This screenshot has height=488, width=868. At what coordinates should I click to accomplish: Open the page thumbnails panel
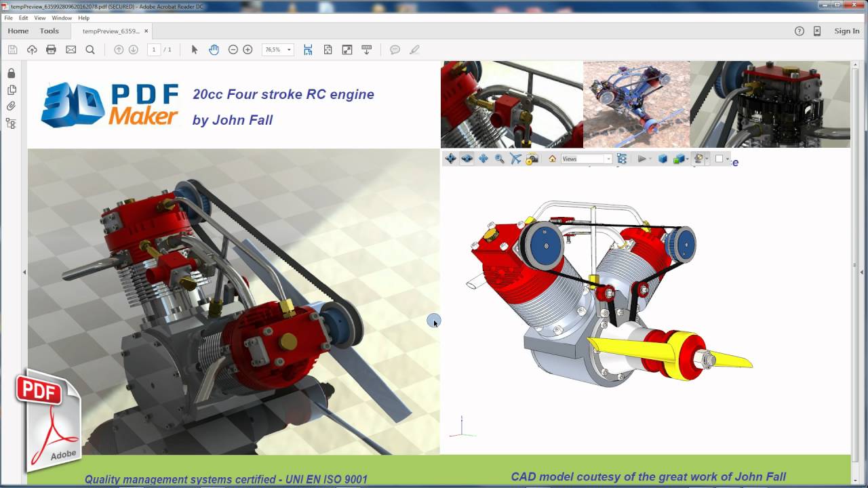(11, 90)
